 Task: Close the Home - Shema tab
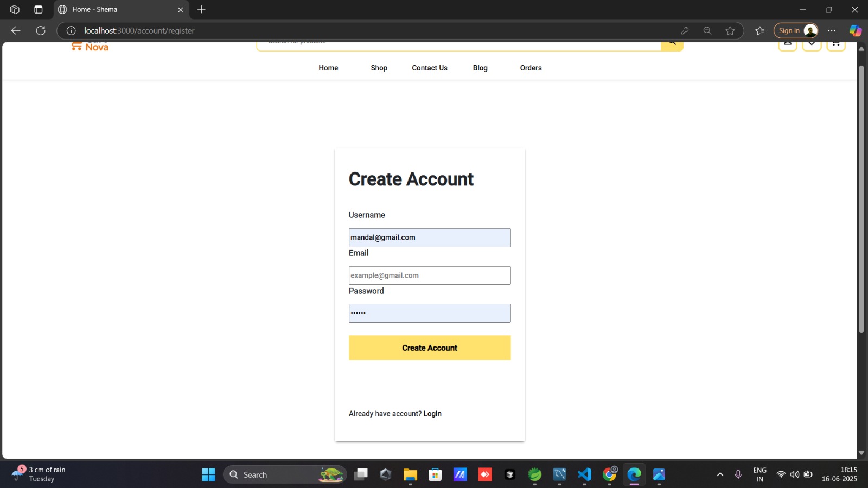(181, 10)
